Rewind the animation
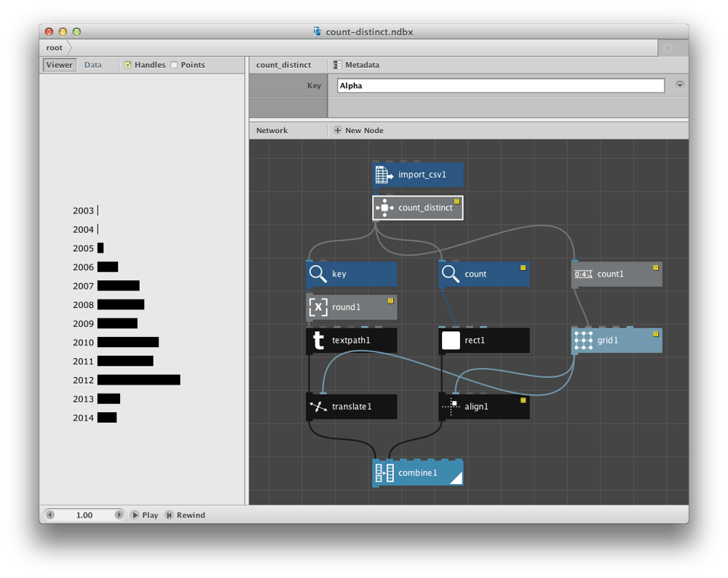The height and width of the screenshot is (578, 728). (185, 515)
